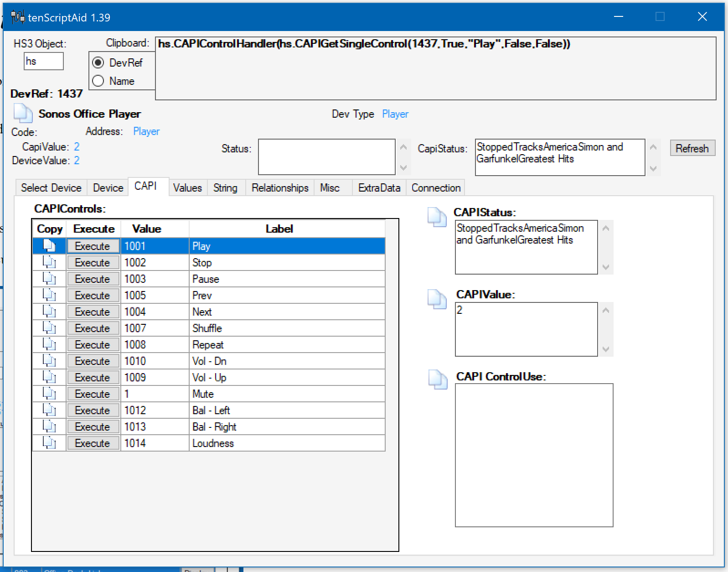Click inside the Clipboard text box

[x=436, y=68]
